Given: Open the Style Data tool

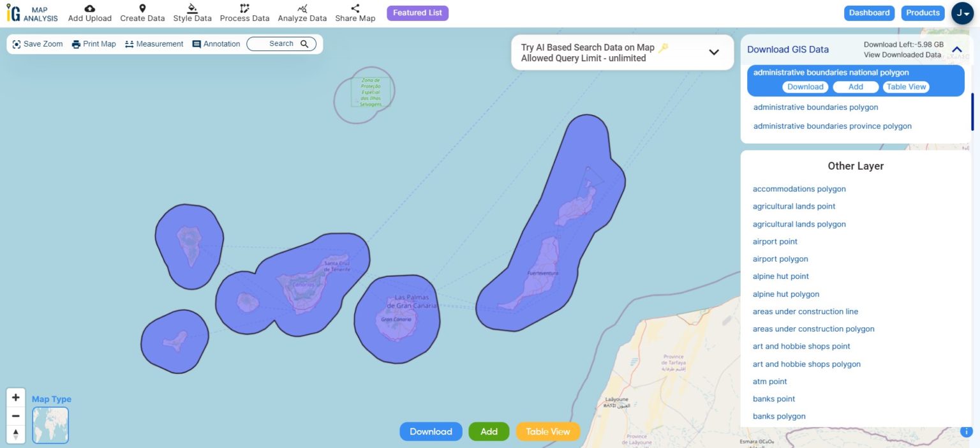Looking at the screenshot, I should (x=192, y=13).
